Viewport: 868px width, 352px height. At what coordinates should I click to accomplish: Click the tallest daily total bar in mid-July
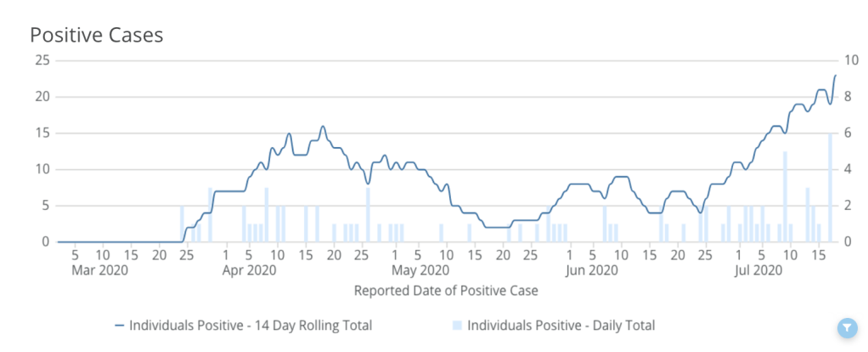pos(830,187)
